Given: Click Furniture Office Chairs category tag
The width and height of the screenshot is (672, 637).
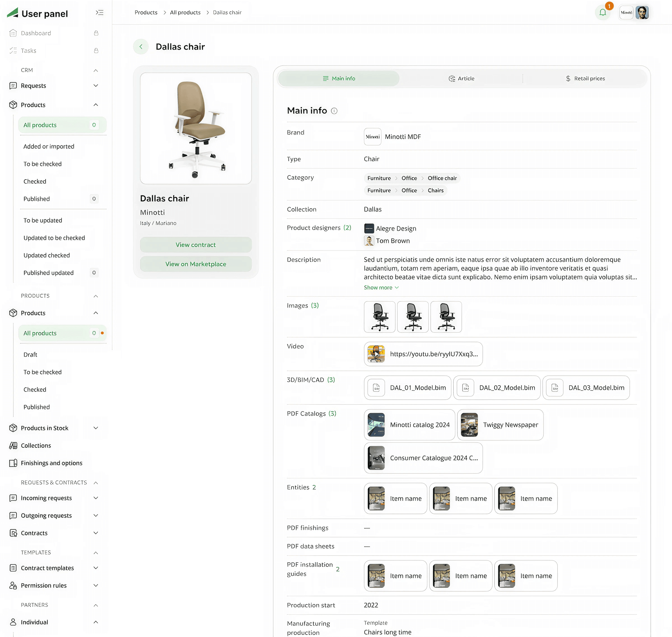Looking at the screenshot, I should click(x=405, y=191).
